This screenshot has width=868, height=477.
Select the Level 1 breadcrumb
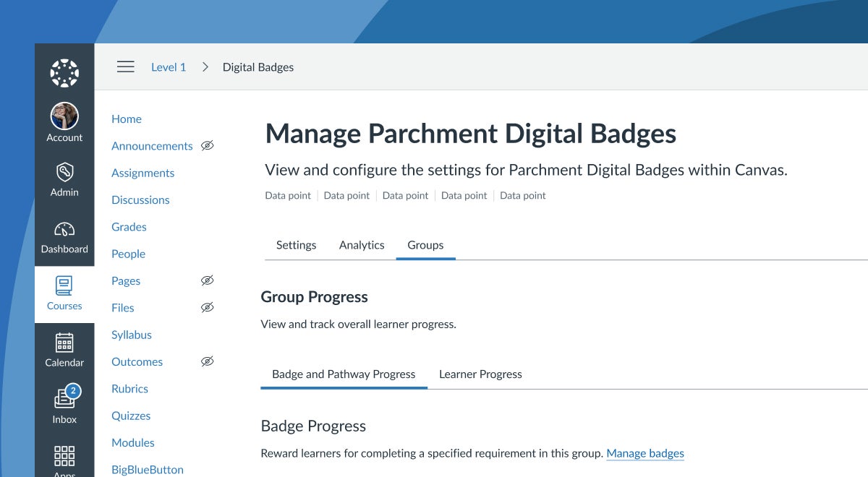click(x=169, y=66)
